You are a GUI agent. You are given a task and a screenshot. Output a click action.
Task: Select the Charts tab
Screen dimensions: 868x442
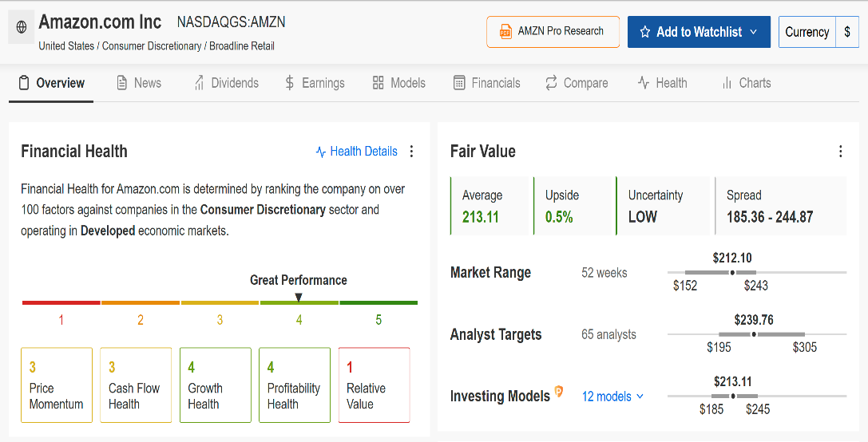click(746, 83)
